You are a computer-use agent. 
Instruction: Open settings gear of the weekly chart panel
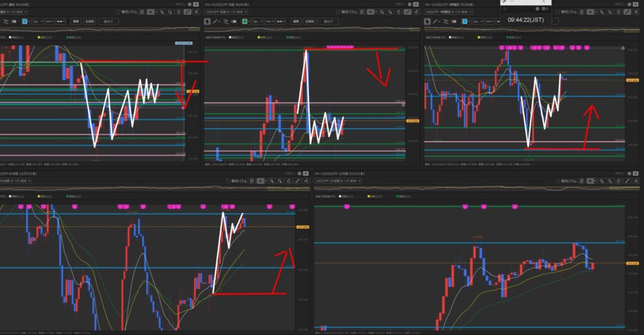pos(190,4)
